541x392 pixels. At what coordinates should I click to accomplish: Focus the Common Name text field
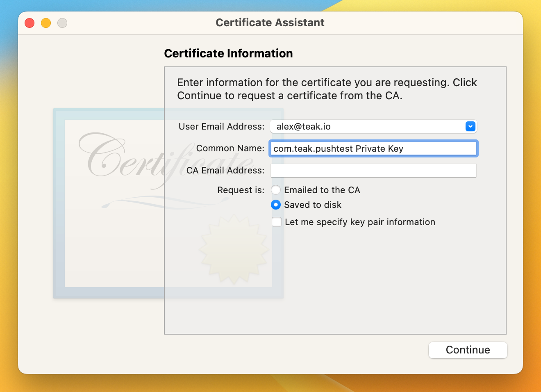pos(373,148)
